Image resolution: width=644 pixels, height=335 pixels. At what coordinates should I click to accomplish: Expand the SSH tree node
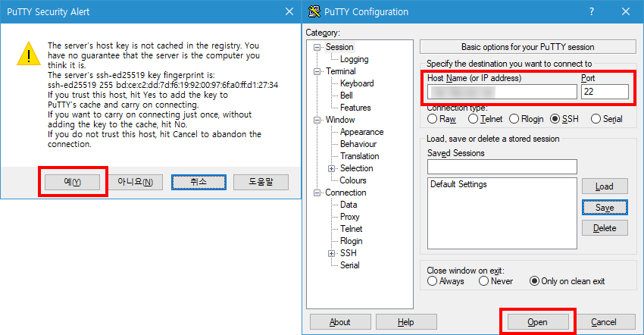331,253
